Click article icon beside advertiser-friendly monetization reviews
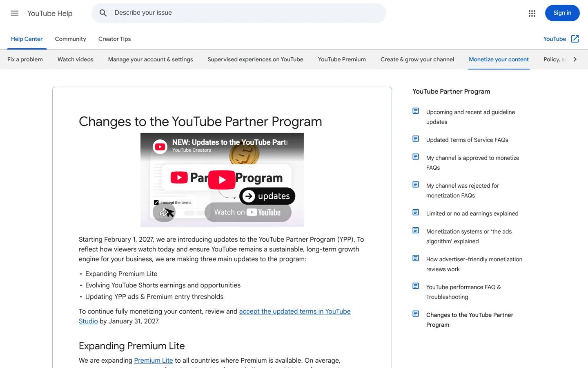The height and width of the screenshot is (368, 588). (x=416, y=258)
